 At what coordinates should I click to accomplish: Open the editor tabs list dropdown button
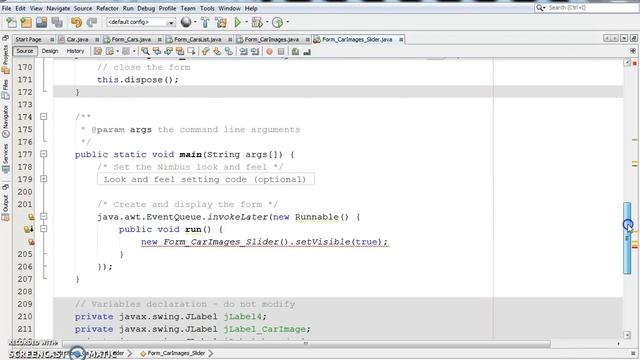point(624,38)
